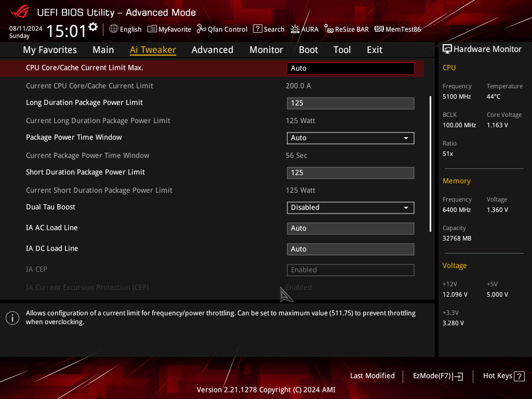Open the Boot tab
Viewport: 532px width, 399px height.
click(x=309, y=50)
